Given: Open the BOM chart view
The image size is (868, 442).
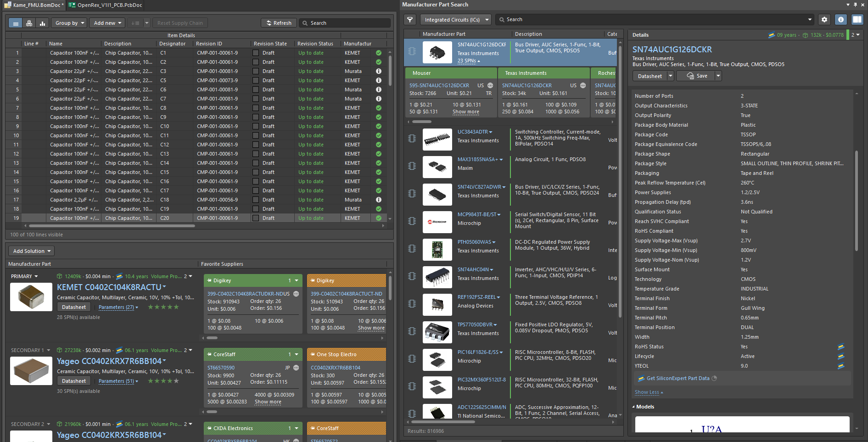Looking at the screenshot, I should (x=42, y=23).
